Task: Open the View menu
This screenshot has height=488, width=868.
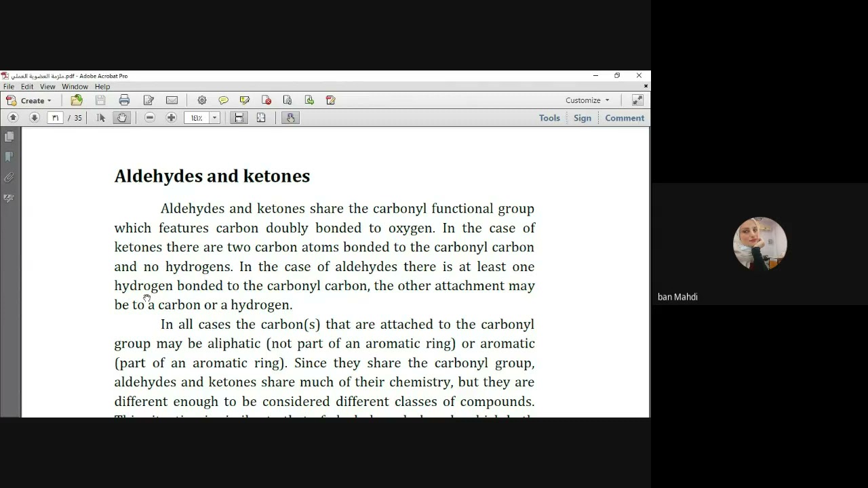Action: pos(47,87)
